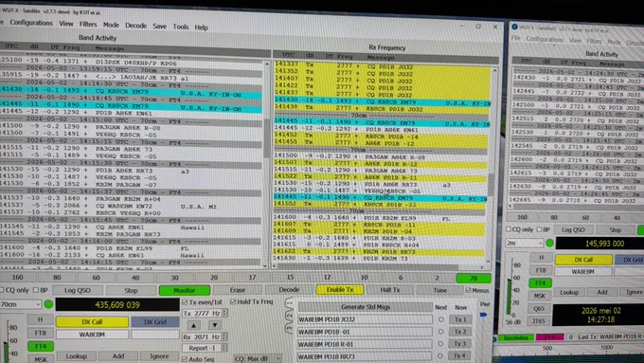Uncheck the Menus checkbox
This screenshot has width=644, height=363.
(468, 290)
